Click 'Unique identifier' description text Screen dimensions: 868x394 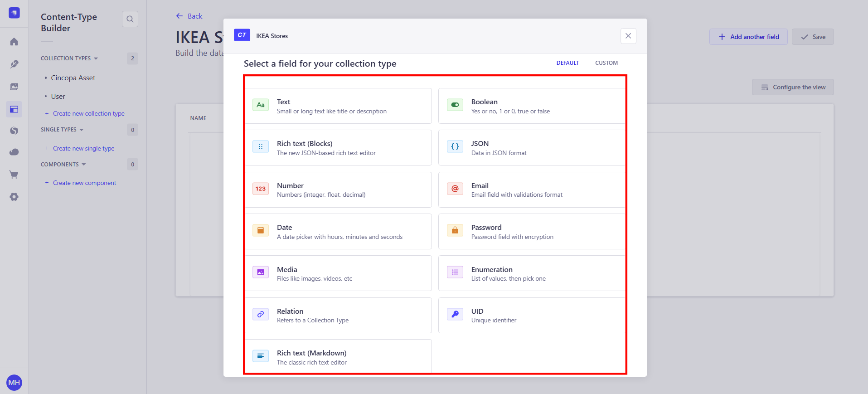coord(494,321)
